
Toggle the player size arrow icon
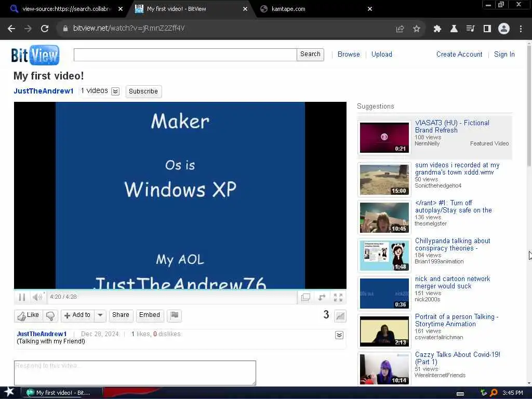(x=322, y=297)
